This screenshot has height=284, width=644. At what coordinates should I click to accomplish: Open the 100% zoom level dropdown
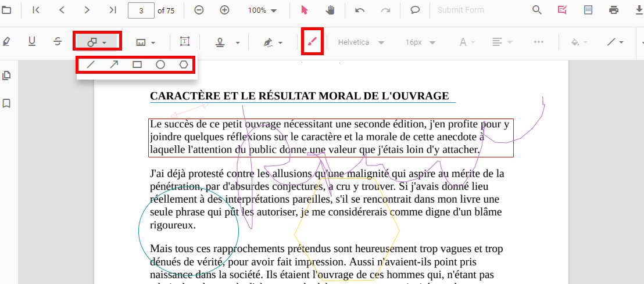click(263, 10)
